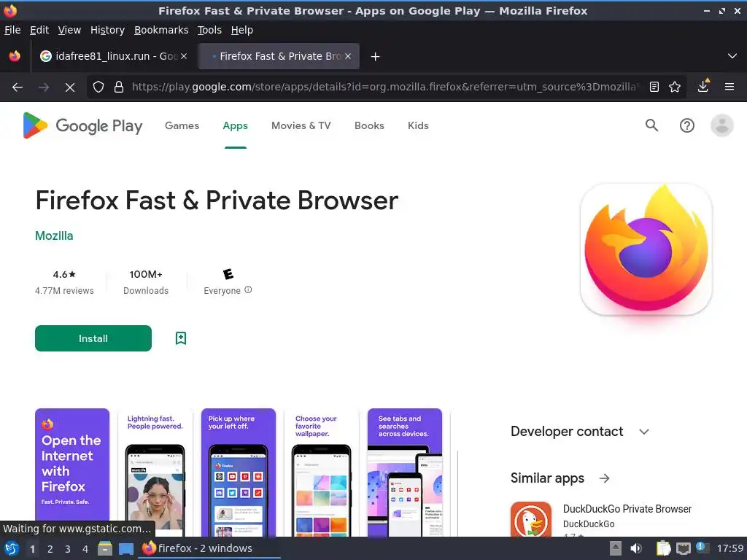747x560 pixels.
Task: Open the File menu
Action: pos(12,30)
